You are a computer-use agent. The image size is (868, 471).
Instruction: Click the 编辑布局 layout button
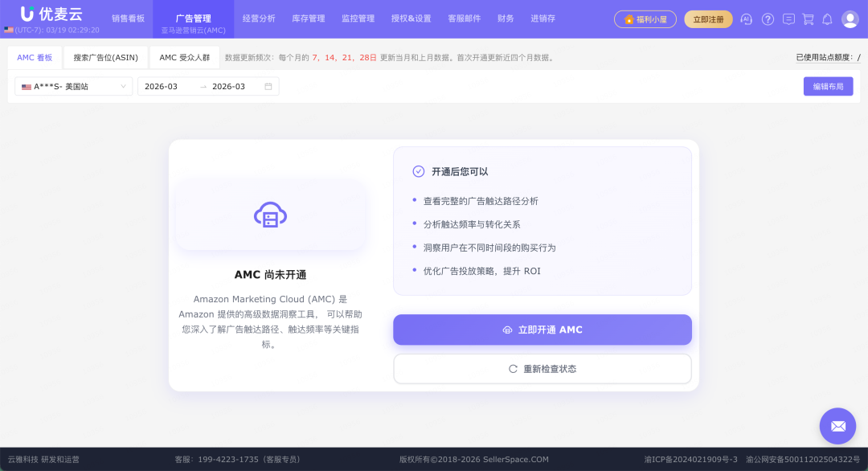[x=828, y=86]
